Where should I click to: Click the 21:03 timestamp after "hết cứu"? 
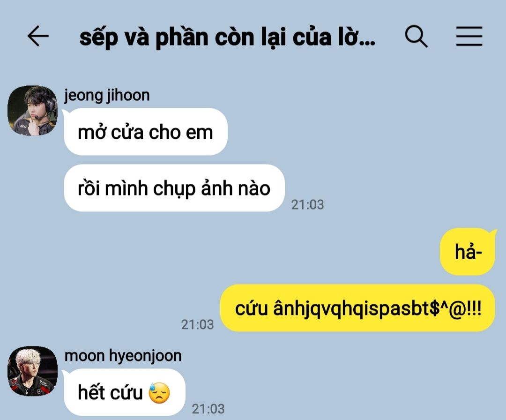point(208,409)
